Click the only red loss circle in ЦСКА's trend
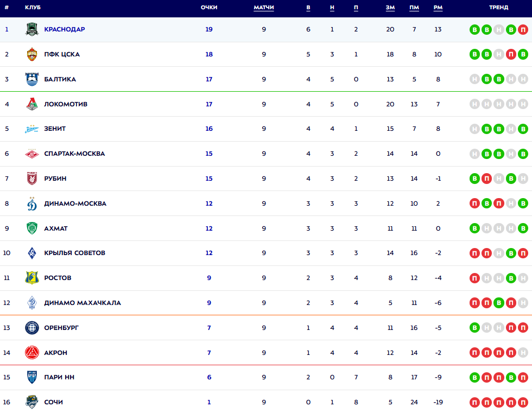The height and width of the screenshot is (413, 532). [x=511, y=54]
